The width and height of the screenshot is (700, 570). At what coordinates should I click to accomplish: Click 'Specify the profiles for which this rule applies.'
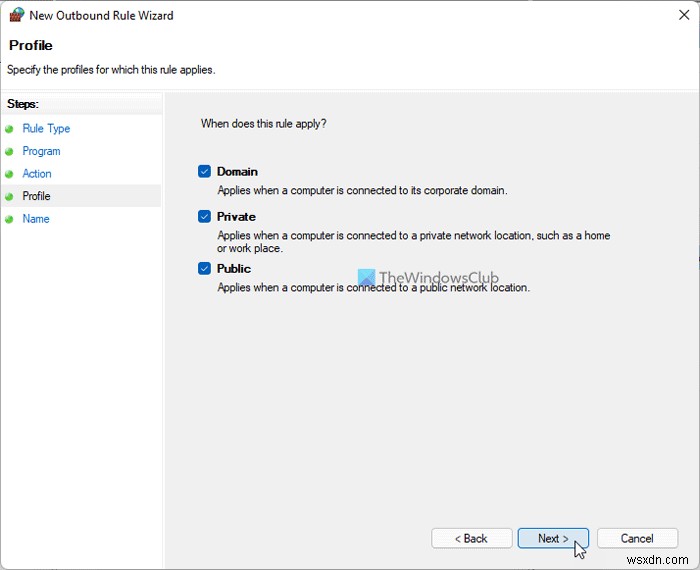(111, 70)
